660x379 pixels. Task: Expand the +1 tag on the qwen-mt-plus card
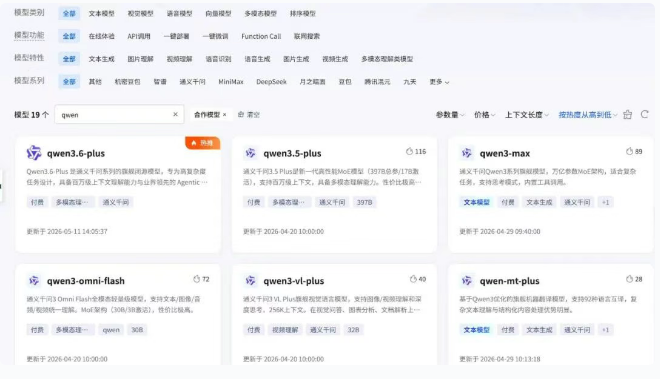point(605,330)
